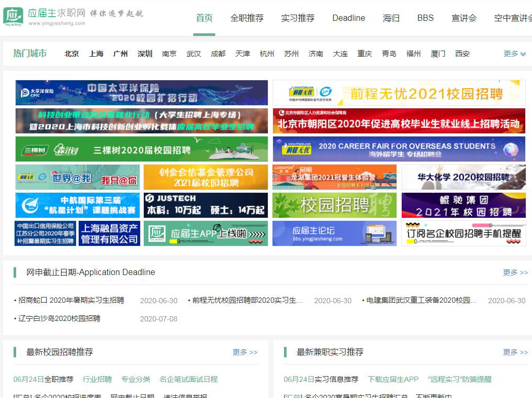Select city 福州

(x=413, y=54)
